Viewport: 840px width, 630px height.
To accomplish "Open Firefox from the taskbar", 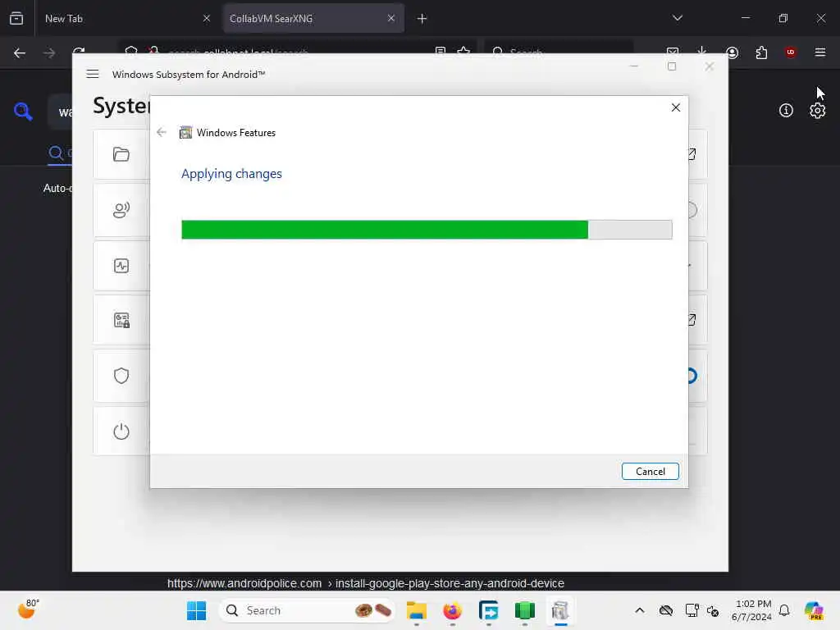I will [453, 610].
